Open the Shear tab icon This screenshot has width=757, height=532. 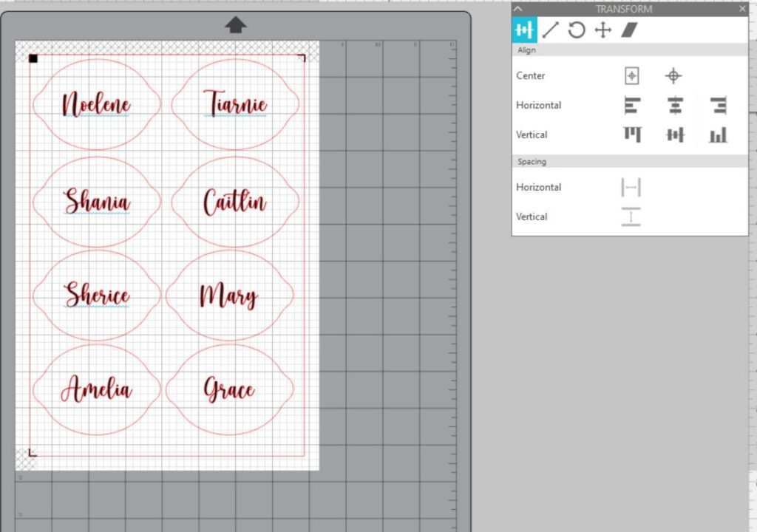coord(629,30)
